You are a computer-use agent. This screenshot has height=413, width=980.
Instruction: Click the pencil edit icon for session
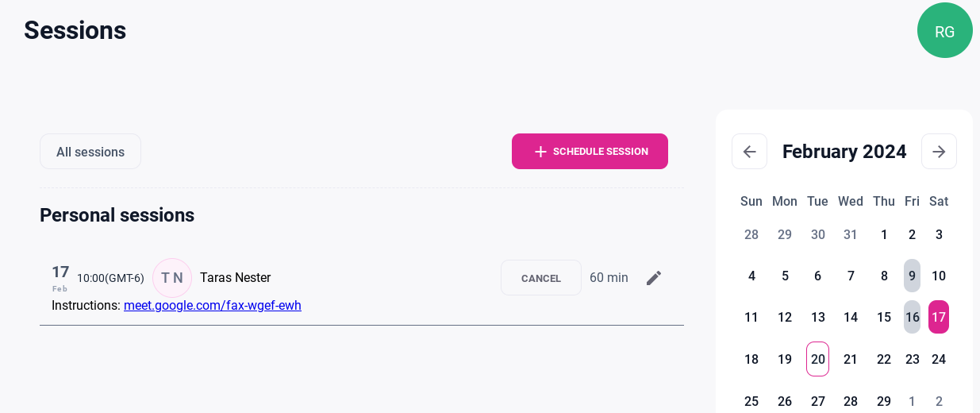[x=654, y=278]
